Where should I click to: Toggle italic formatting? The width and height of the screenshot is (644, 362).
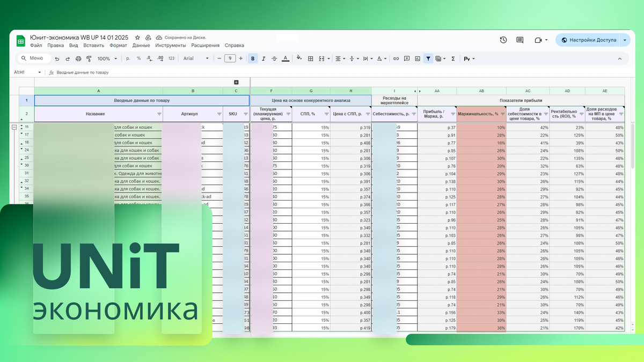264,58
